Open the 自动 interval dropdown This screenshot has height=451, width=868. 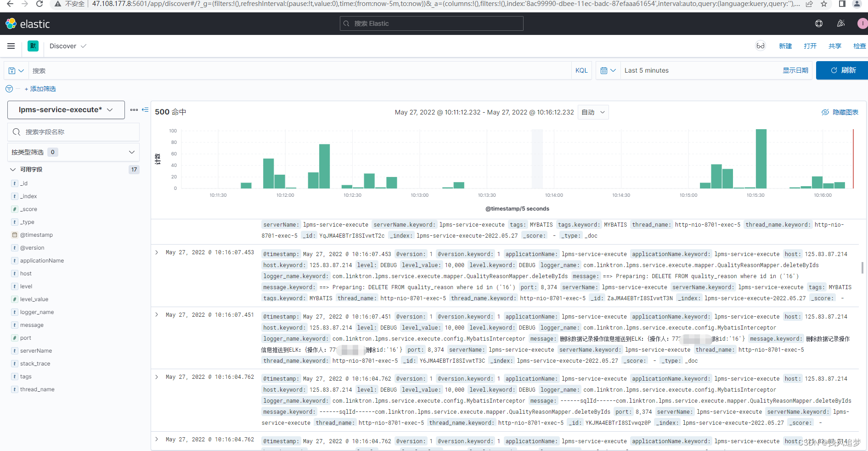point(593,112)
